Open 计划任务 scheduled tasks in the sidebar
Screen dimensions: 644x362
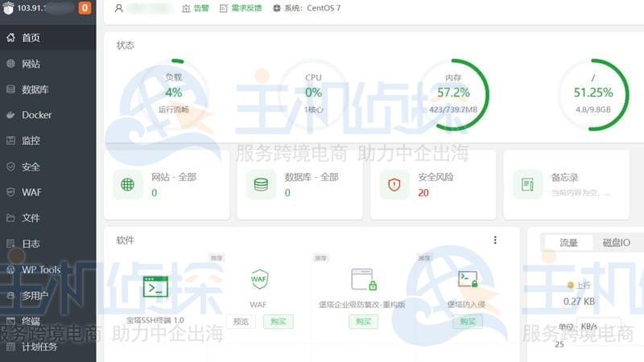click(x=48, y=347)
